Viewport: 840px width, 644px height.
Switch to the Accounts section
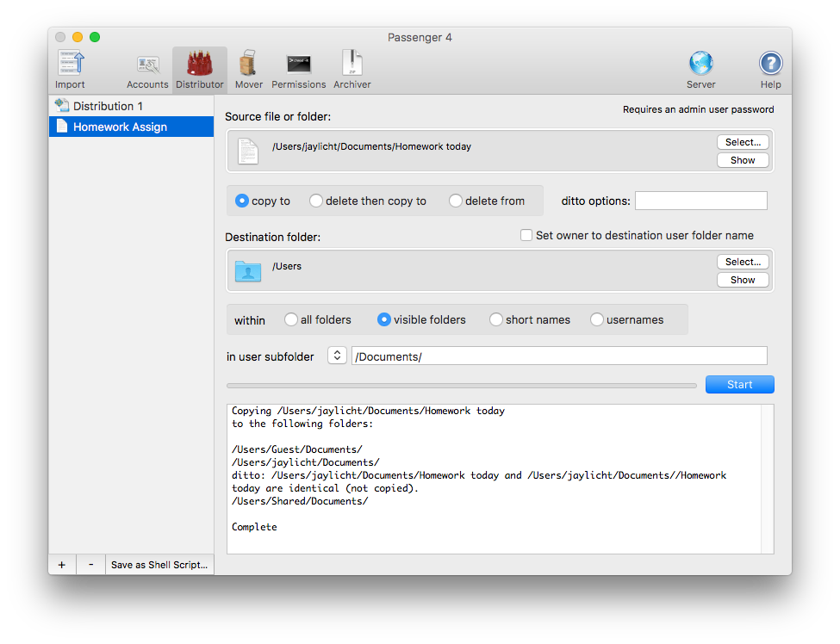pyautogui.click(x=147, y=70)
